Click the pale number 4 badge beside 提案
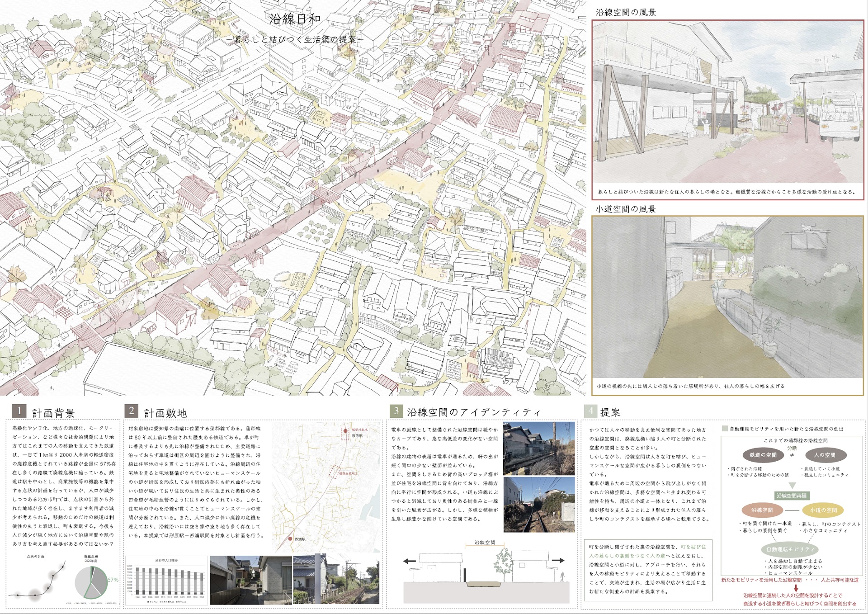Image resolution: width=868 pixels, height=614 pixels. pyautogui.click(x=590, y=411)
